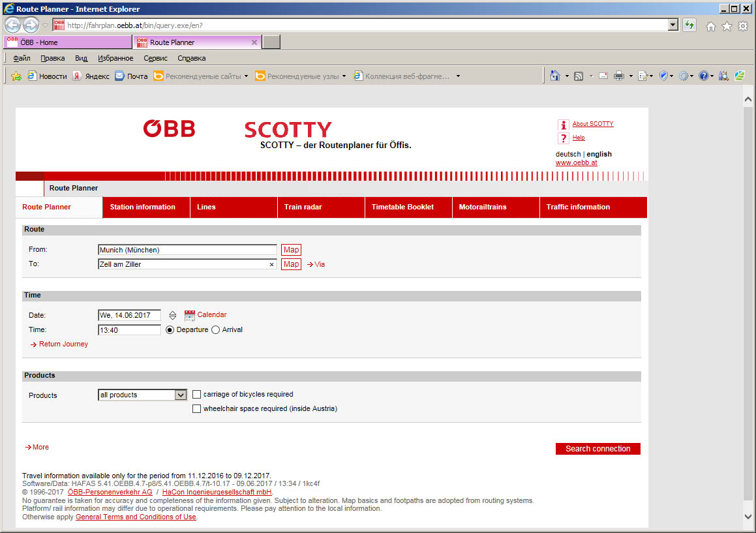Open the Safety shield dropdown arrow
This screenshot has width=756, height=533.
[672, 76]
